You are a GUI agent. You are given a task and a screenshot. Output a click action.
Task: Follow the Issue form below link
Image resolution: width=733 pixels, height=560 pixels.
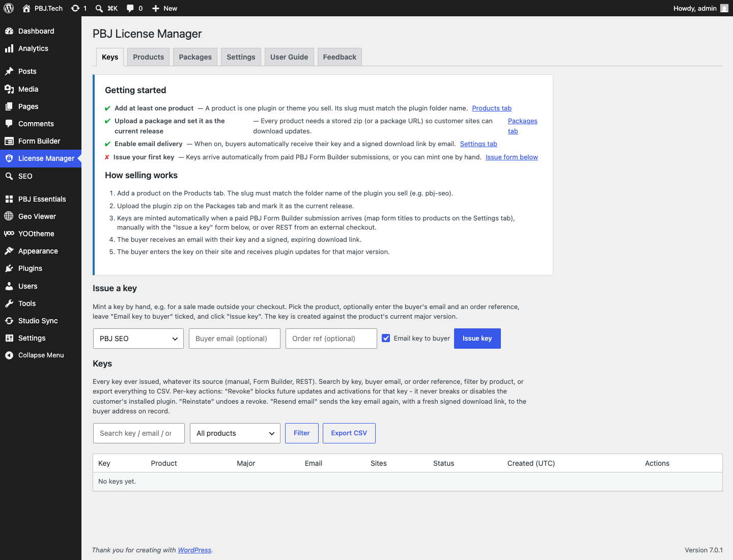(x=512, y=157)
